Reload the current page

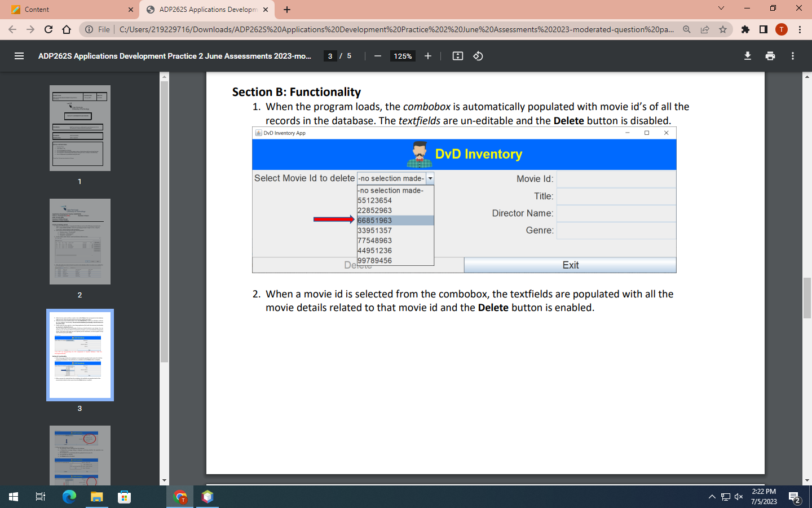click(47, 28)
